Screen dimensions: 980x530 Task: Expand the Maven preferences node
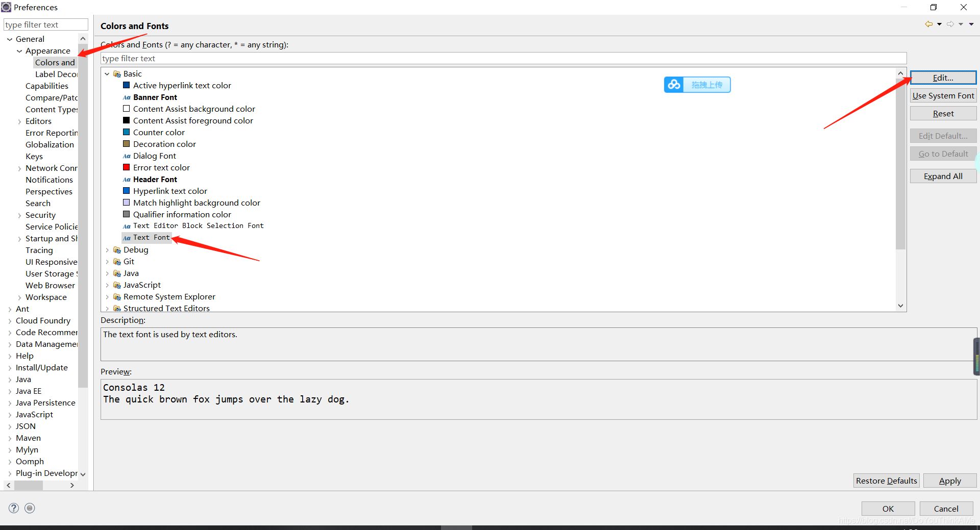pos(10,438)
